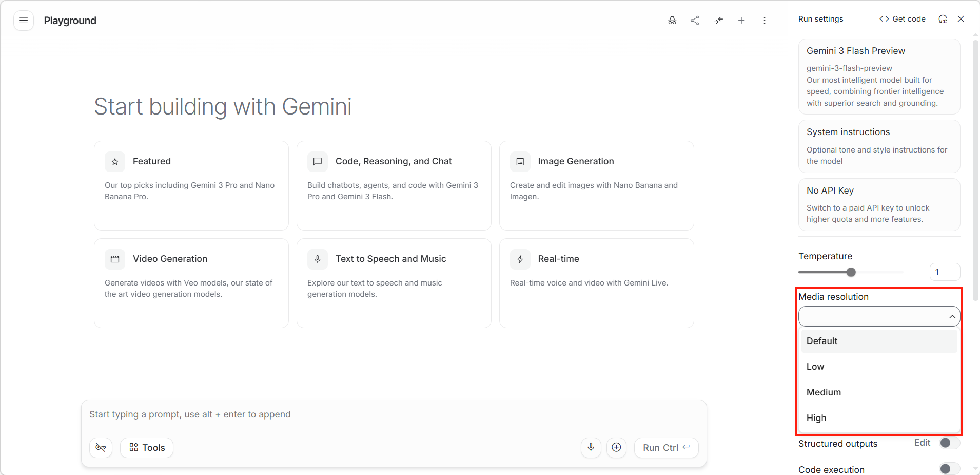This screenshot has height=475, width=980.
Task: Add media with the circled plus icon
Action: (617, 448)
